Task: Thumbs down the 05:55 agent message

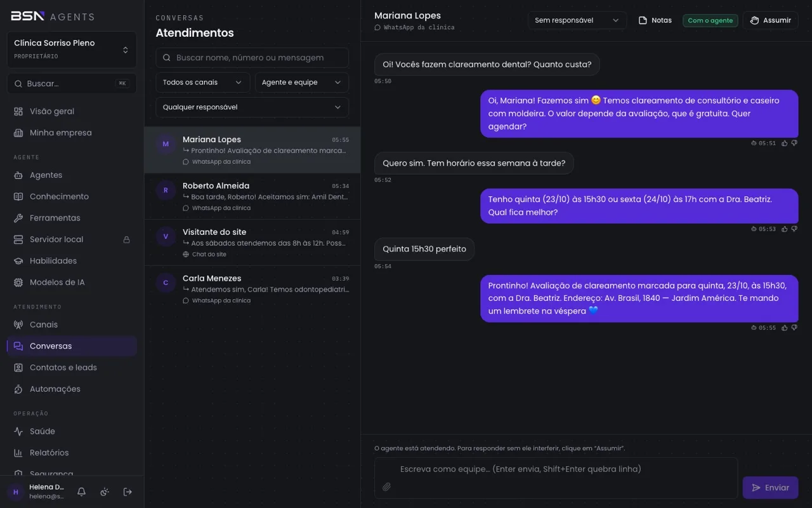Action: [x=794, y=328]
